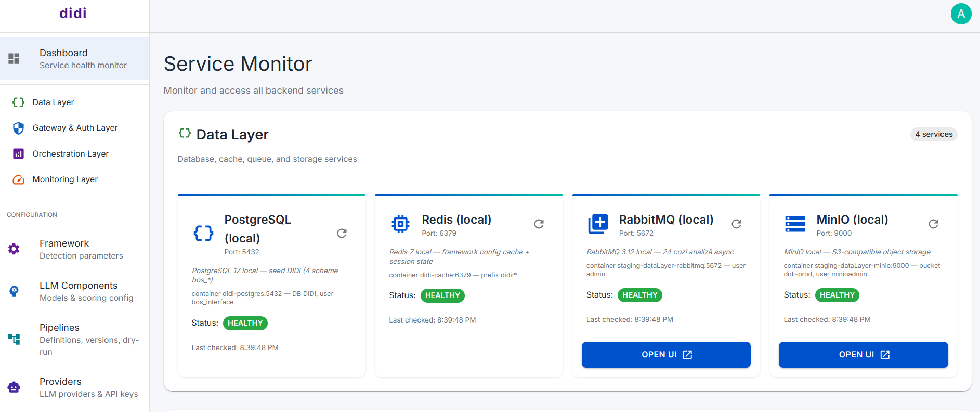The width and height of the screenshot is (980, 412).
Task: Click PostgreSQL Last checked timestamp
Action: click(235, 347)
